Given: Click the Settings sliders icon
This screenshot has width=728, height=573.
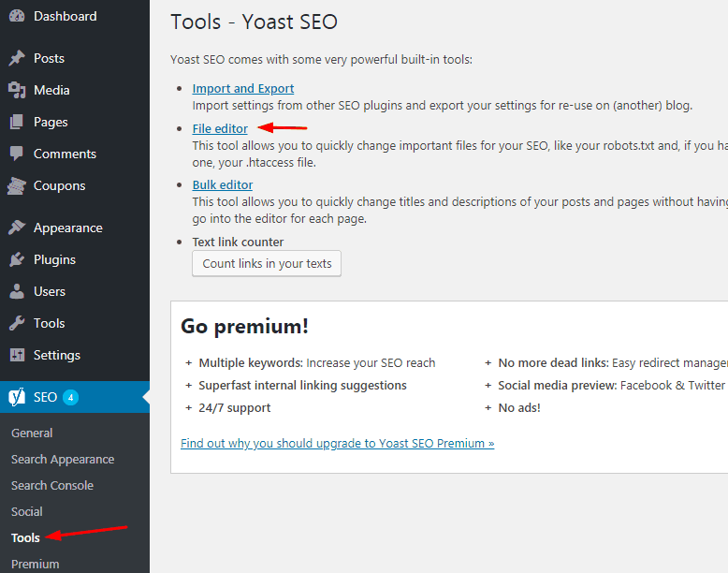Looking at the screenshot, I should [x=17, y=355].
